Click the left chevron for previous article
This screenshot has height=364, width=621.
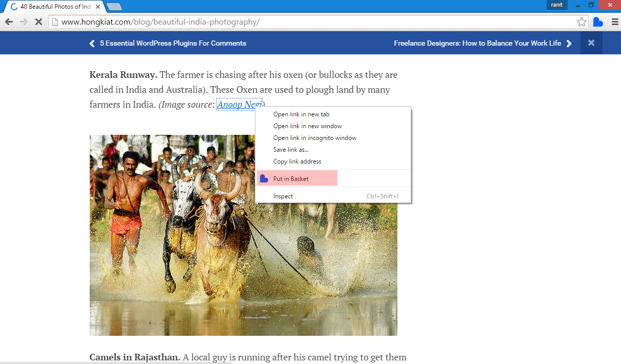coord(92,44)
